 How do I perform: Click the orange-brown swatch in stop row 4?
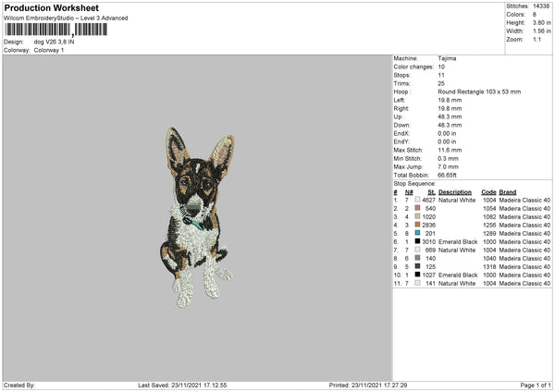click(418, 225)
